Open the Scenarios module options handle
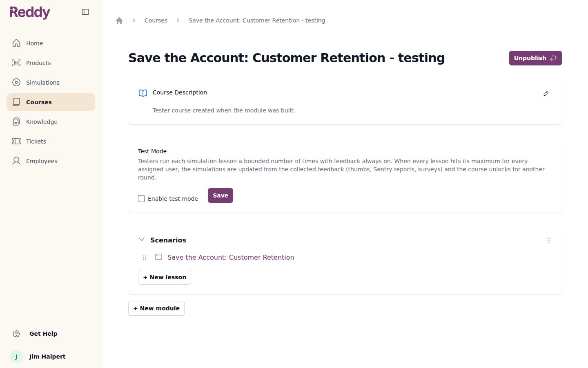The height and width of the screenshot is (368, 588). click(x=549, y=240)
